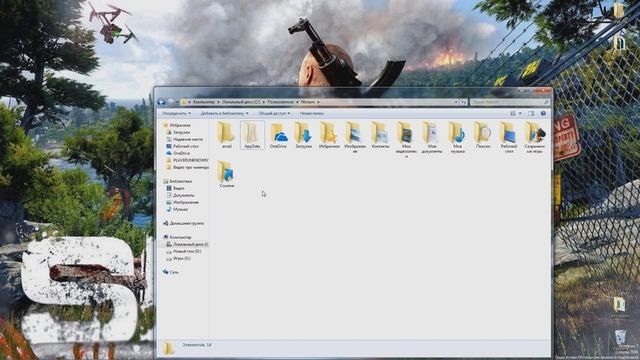
Task: Open the Избранное folder with star icon
Action: coord(329,135)
